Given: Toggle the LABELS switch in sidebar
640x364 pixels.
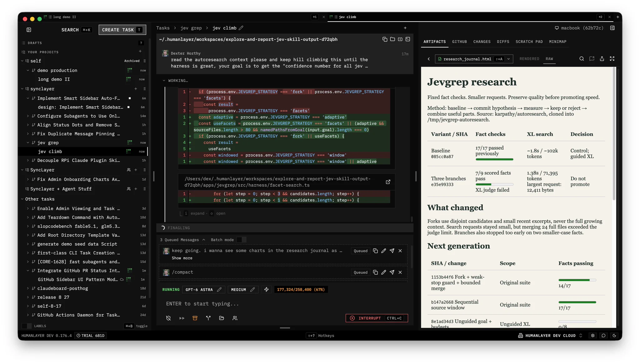Looking at the screenshot, I should coord(27,326).
